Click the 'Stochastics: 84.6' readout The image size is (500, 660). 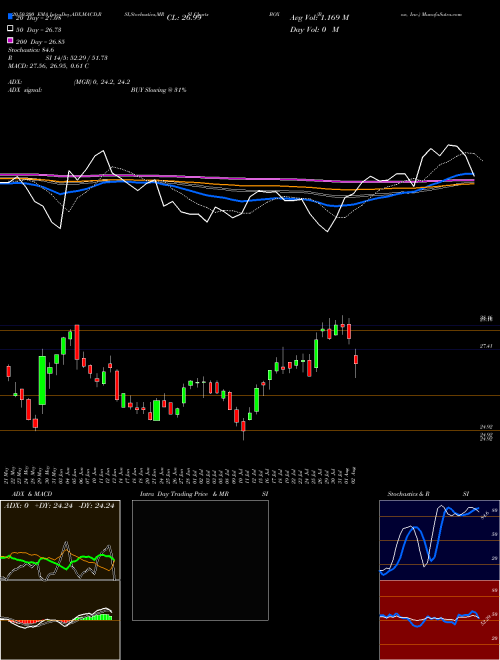31,50
